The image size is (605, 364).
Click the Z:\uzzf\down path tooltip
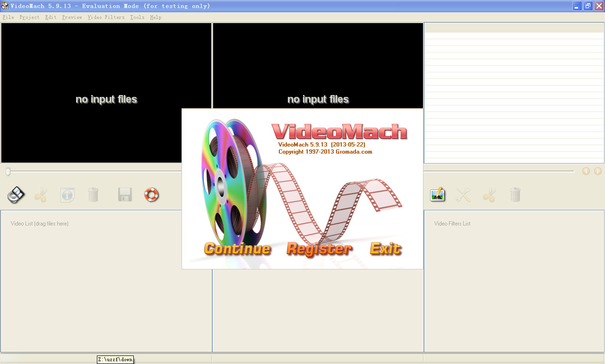(115, 360)
